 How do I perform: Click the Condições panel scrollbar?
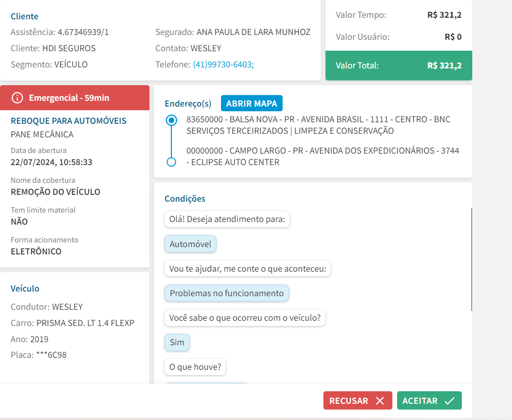coord(471,259)
